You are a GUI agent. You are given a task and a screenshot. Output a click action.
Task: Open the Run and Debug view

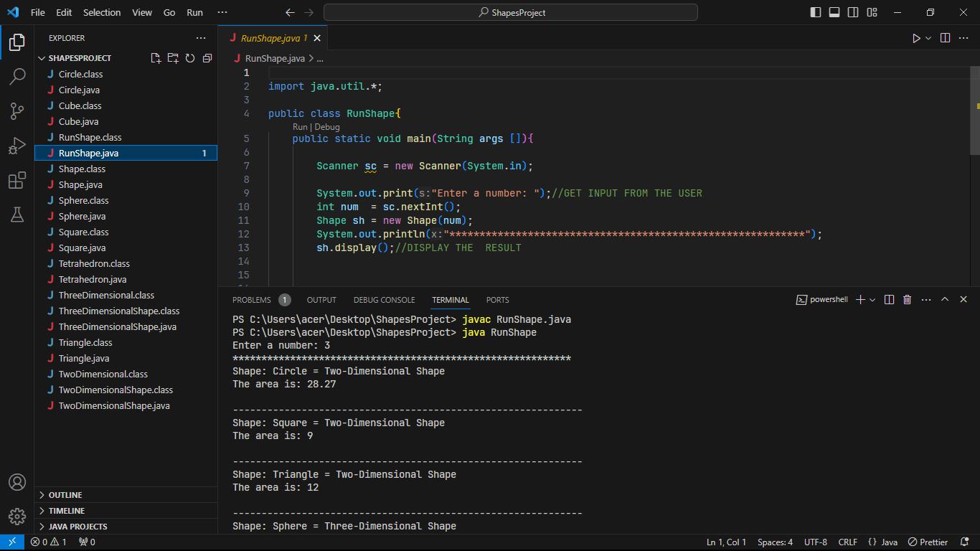tap(17, 146)
